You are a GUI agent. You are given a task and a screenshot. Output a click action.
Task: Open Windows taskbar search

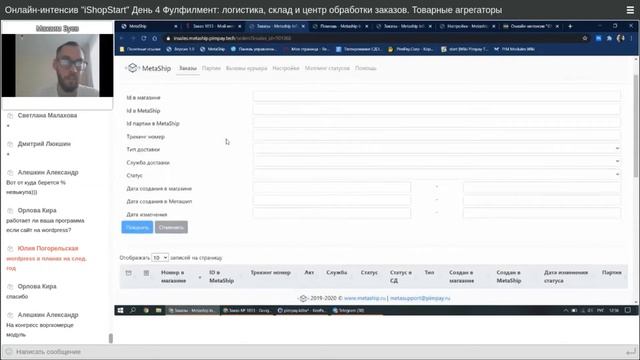pyautogui.click(x=133, y=310)
